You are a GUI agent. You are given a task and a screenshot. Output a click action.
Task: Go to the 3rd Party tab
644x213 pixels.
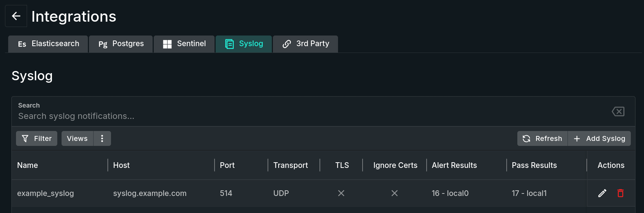pyautogui.click(x=306, y=44)
